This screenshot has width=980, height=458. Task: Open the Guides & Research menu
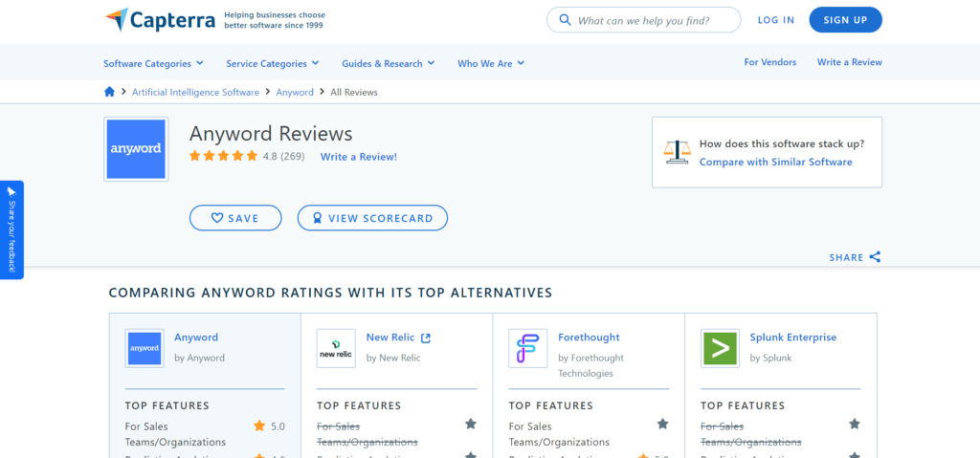point(389,63)
